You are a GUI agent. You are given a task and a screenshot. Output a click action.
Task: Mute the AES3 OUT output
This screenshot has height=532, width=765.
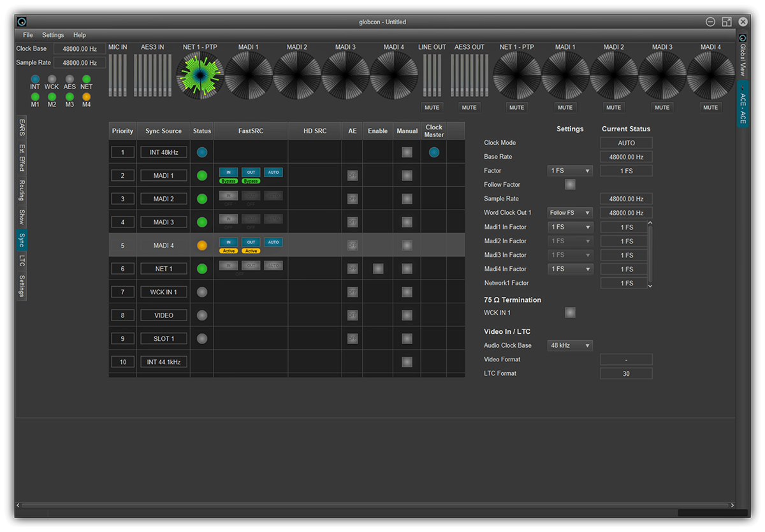[469, 107]
